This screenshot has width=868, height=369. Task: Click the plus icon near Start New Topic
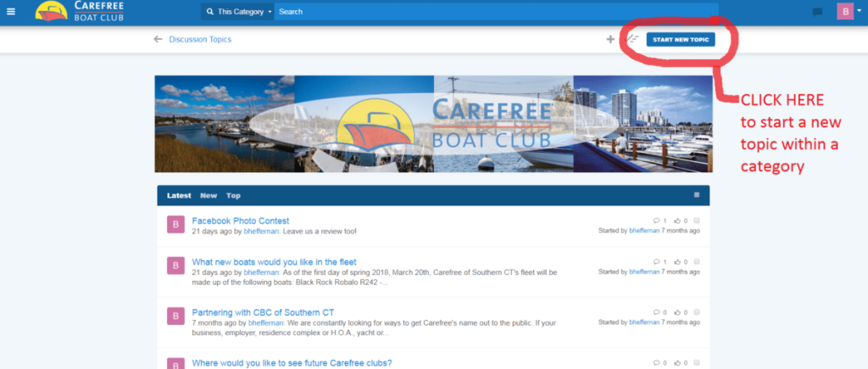[610, 39]
